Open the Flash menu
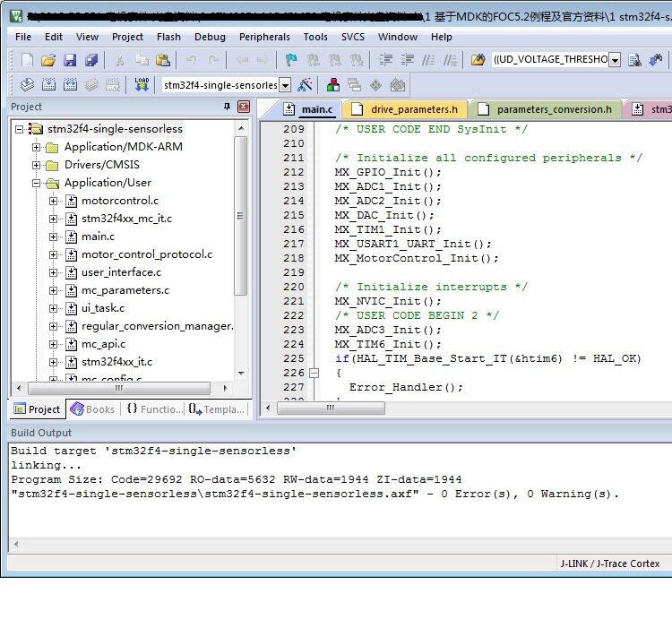The height and width of the screenshot is (628, 672). 168,37
